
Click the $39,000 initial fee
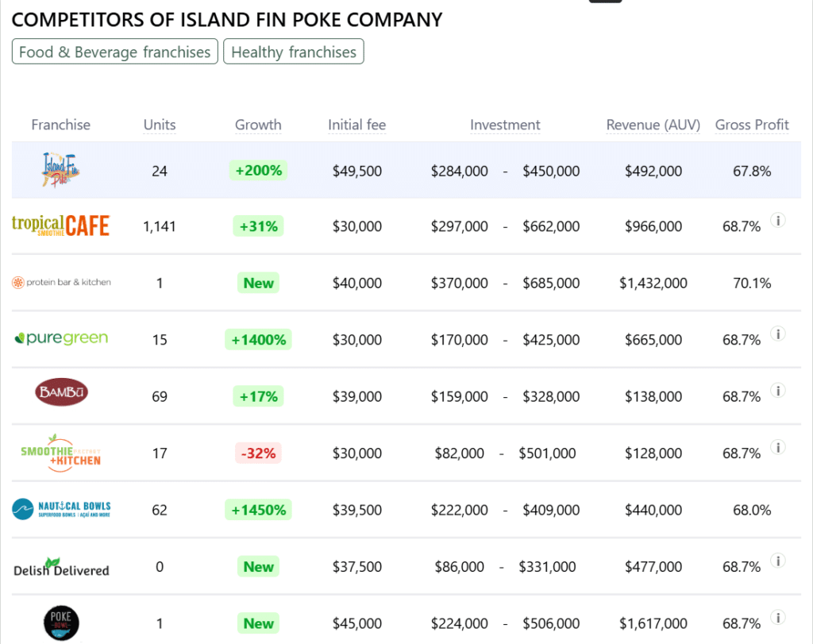coord(356,397)
